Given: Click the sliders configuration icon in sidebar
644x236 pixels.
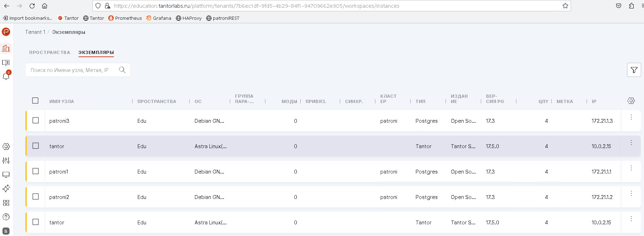Looking at the screenshot, I should pos(6,161).
